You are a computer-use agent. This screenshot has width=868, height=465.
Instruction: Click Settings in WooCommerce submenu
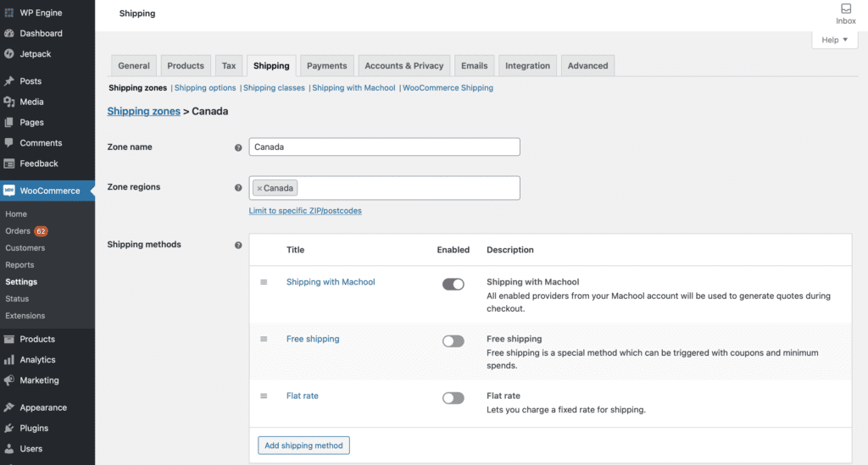coord(21,282)
